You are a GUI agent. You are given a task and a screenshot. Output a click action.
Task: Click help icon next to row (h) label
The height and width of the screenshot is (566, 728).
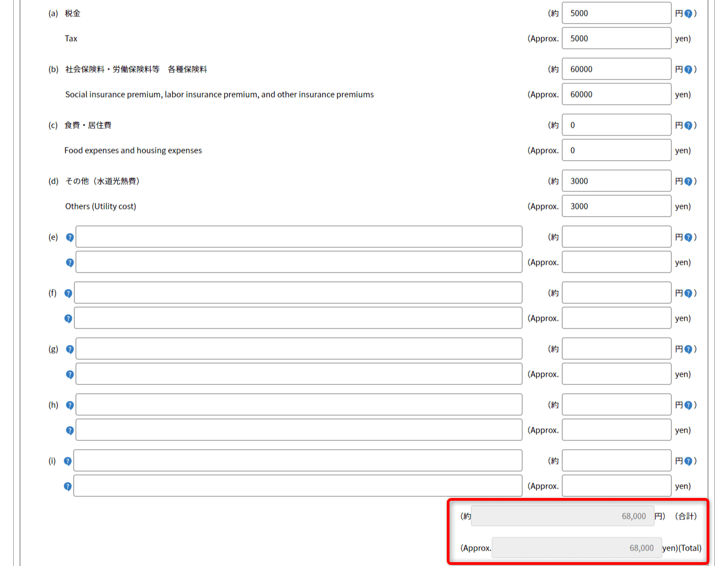click(x=70, y=405)
